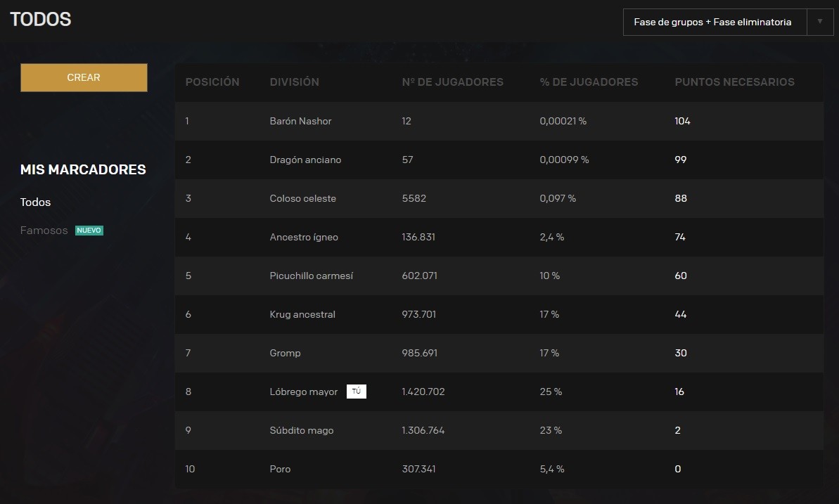
Task: Open the 'Todos' scoreboard in the sidebar
Action: [x=35, y=202]
